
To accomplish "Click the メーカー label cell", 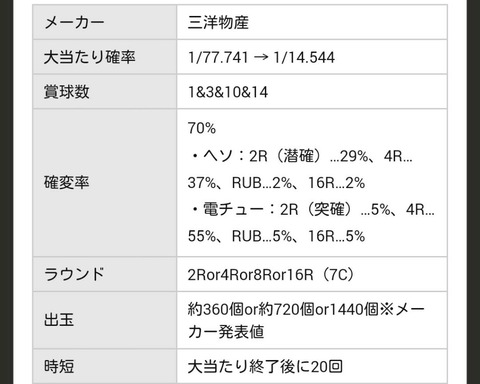I will point(105,22).
